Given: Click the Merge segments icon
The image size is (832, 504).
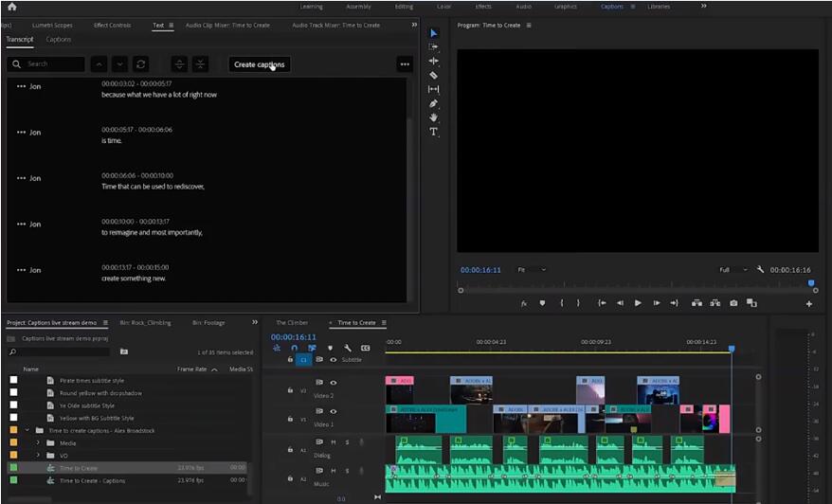Looking at the screenshot, I should pos(200,64).
